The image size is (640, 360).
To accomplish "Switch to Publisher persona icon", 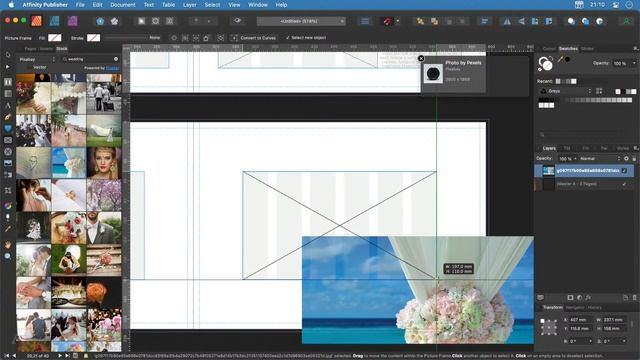I will (37, 21).
